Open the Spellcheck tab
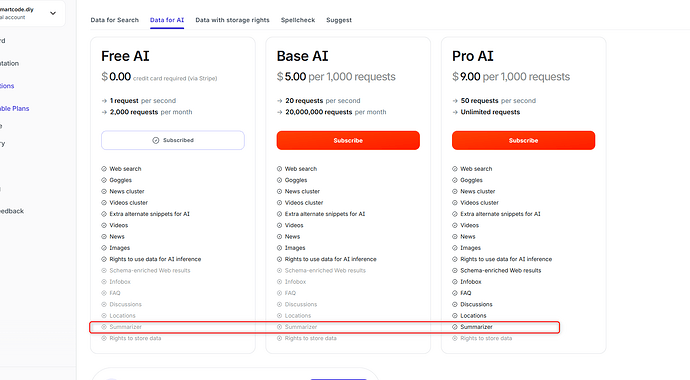 tap(298, 20)
